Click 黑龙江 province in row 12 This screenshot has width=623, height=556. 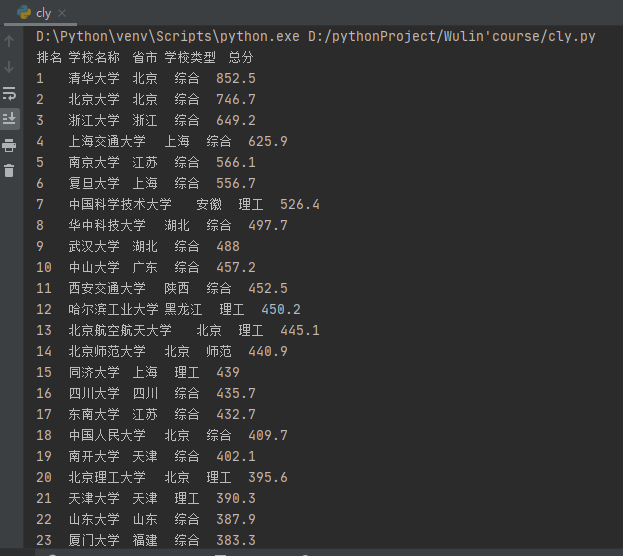click(183, 309)
